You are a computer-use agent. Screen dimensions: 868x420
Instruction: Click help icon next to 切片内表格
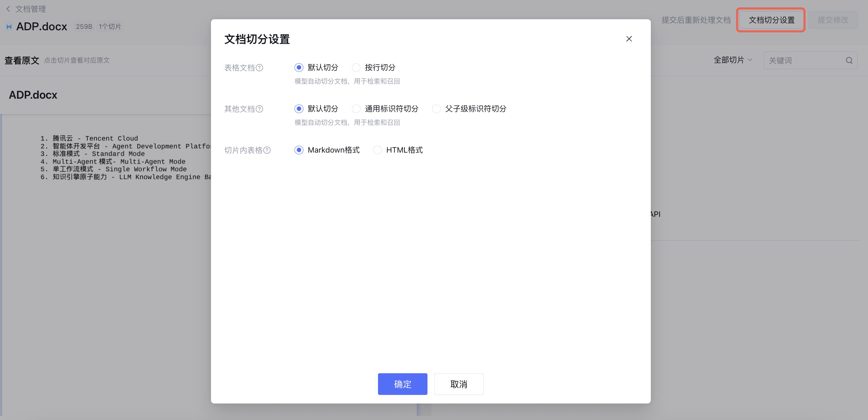267,150
